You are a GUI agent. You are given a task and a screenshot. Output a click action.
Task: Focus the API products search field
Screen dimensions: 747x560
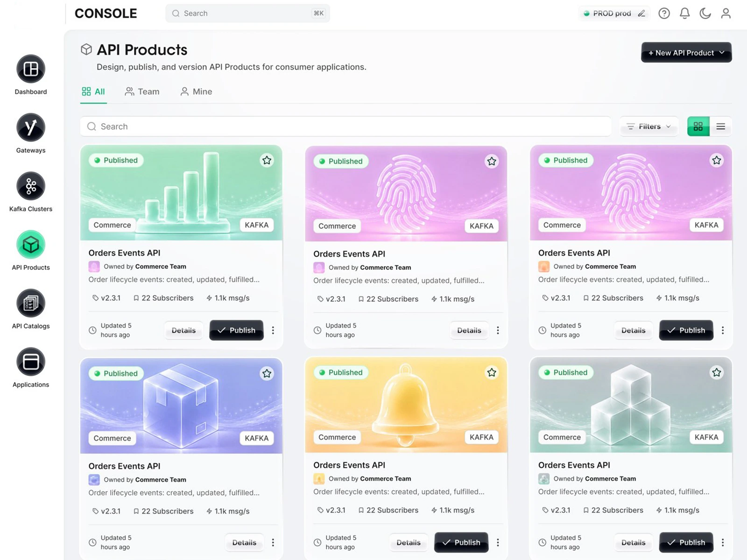[x=345, y=126]
